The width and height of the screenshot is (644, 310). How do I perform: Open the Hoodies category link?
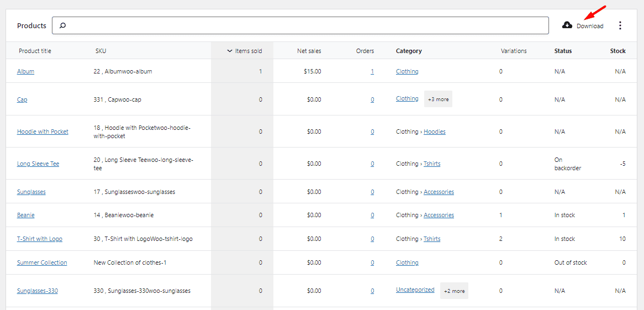[x=435, y=132]
